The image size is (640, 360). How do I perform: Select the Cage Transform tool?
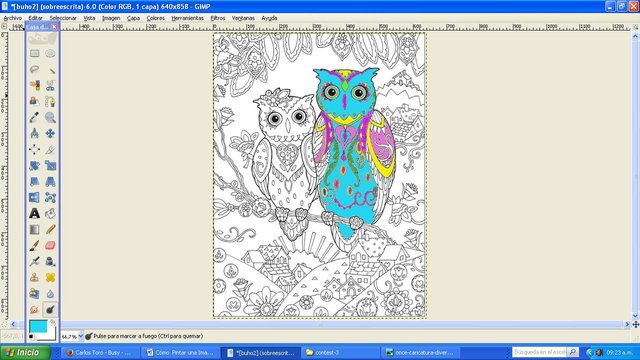tap(50, 198)
